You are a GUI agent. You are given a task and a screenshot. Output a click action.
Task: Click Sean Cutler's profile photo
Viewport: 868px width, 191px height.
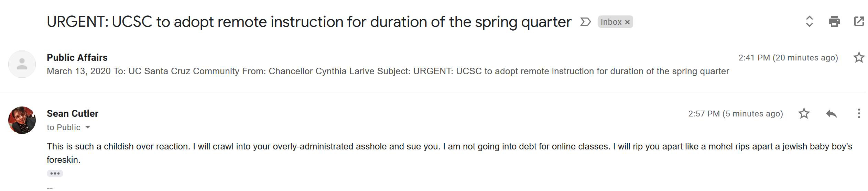[x=22, y=120]
